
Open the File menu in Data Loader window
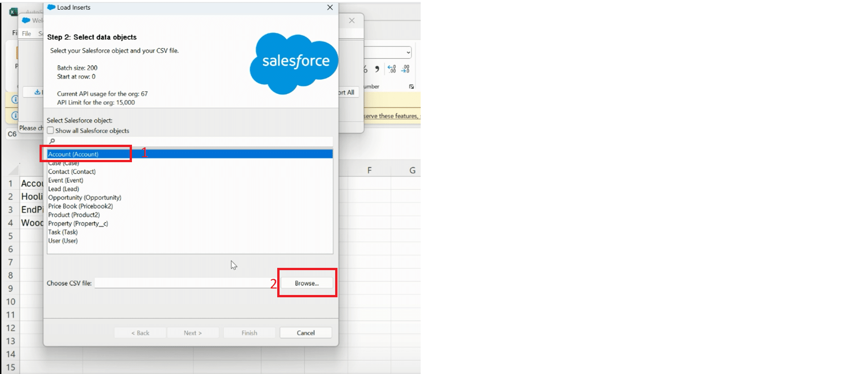tap(26, 34)
